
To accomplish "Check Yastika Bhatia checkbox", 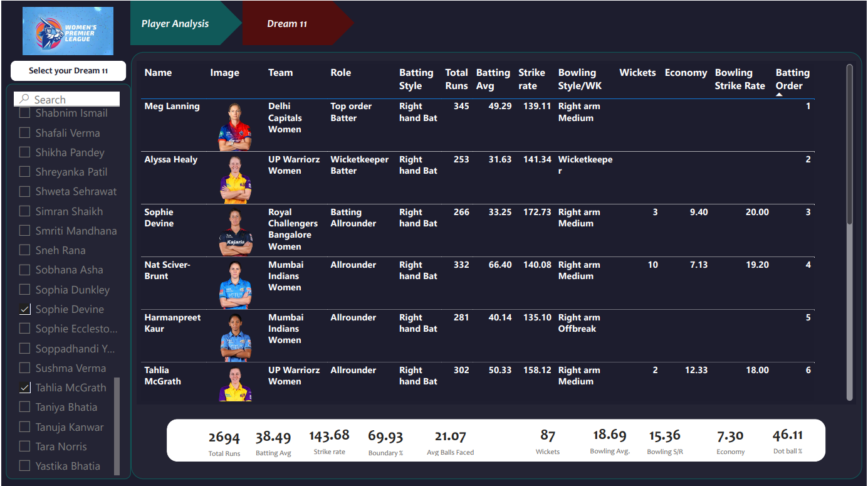I will 24,466.
